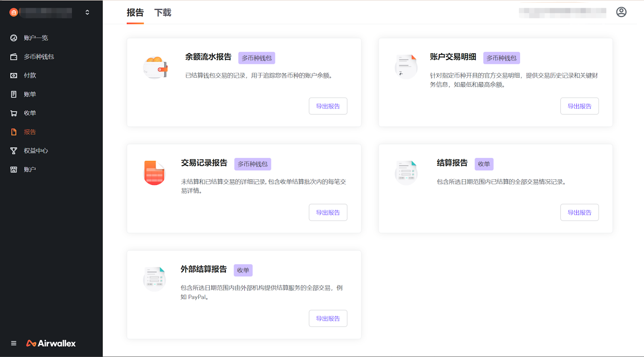Collapse sidebar with the hamburger menu icon

14,343
